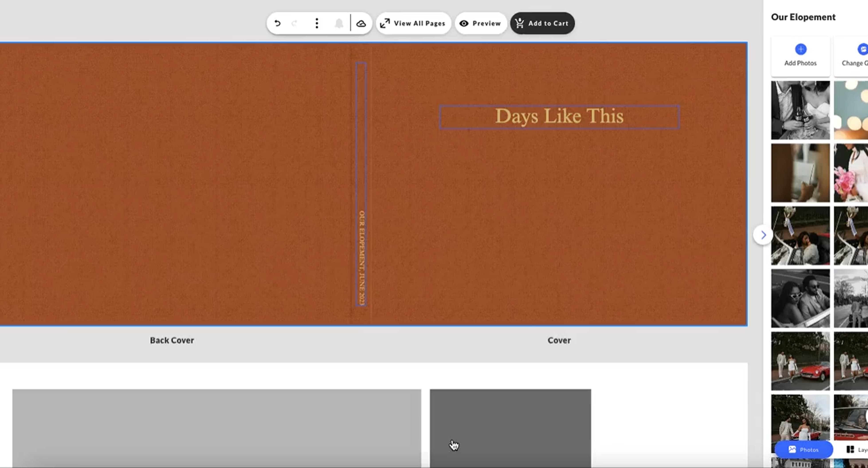Click the undo arrow icon
This screenshot has width=868, height=468.
(x=277, y=23)
